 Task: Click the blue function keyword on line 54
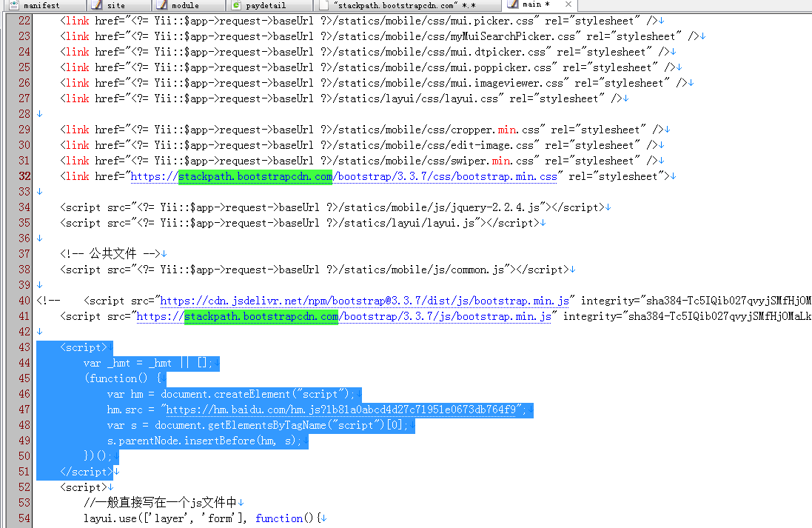(x=278, y=518)
